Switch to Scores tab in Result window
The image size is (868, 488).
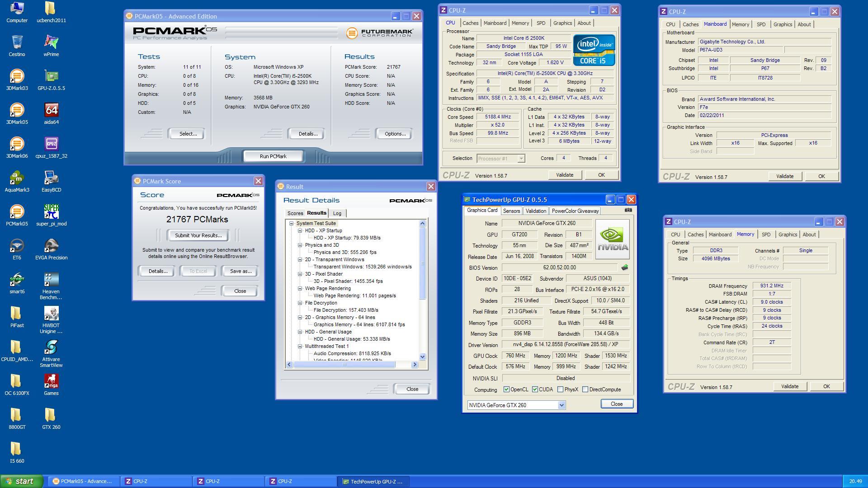click(295, 213)
